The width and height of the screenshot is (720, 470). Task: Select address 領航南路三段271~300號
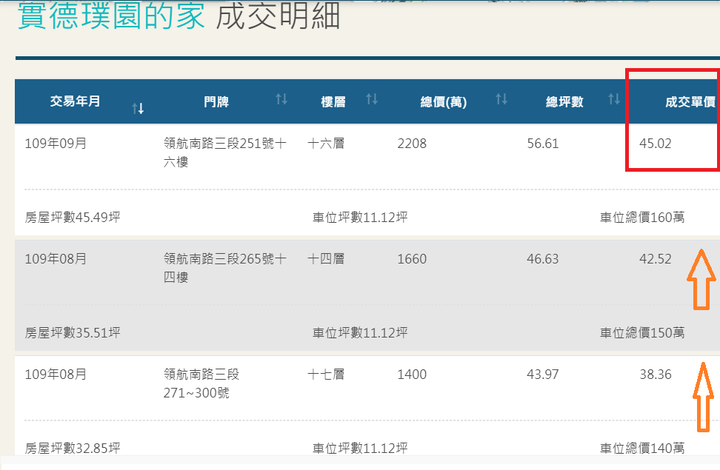click(x=202, y=384)
